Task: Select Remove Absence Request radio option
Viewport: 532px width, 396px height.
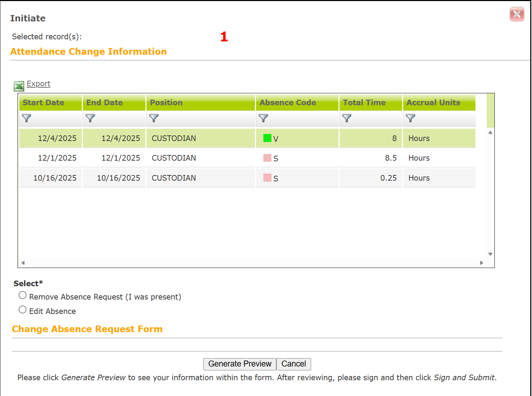Action: click(23, 295)
